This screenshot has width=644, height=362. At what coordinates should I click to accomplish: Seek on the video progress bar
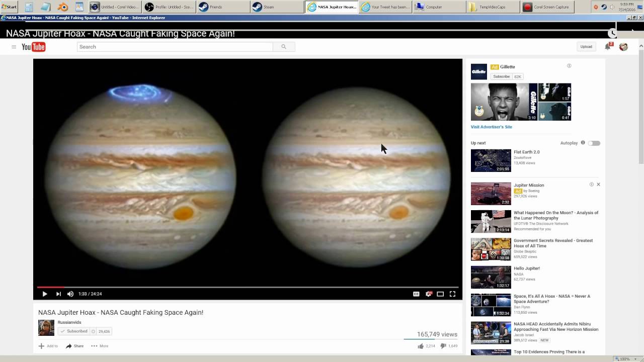coord(248,287)
